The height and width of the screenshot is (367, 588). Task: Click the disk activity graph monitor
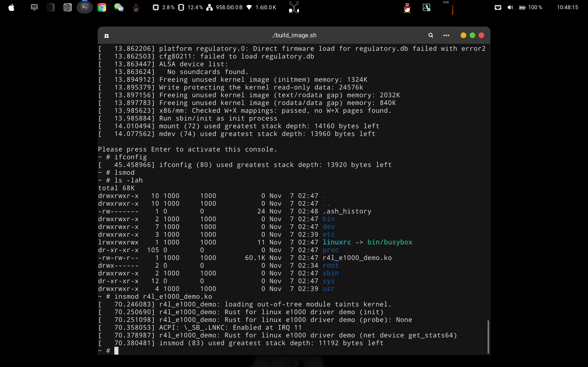pyautogui.click(x=452, y=9)
